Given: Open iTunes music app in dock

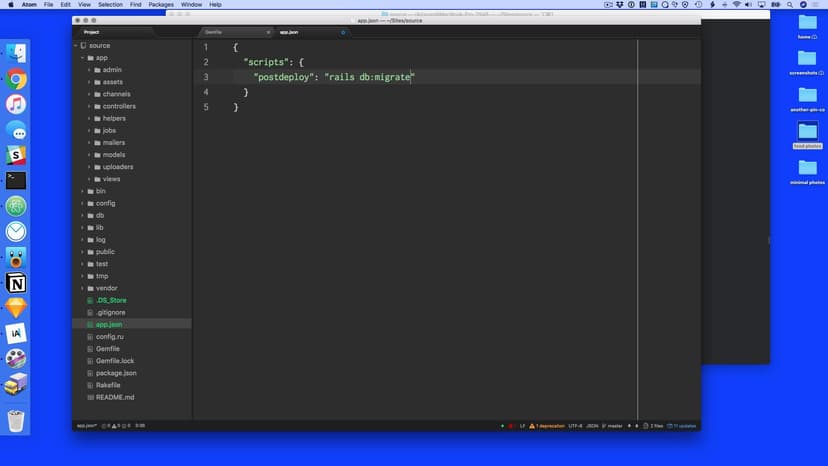Looking at the screenshot, I should pyautogui.click(x=16, y=105).
